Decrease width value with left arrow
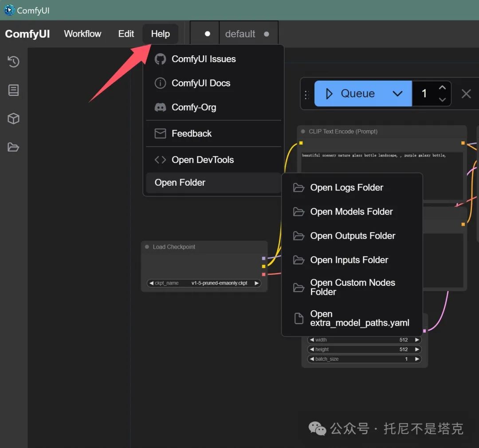Viewport: 479px width, 448px height. 312,340
